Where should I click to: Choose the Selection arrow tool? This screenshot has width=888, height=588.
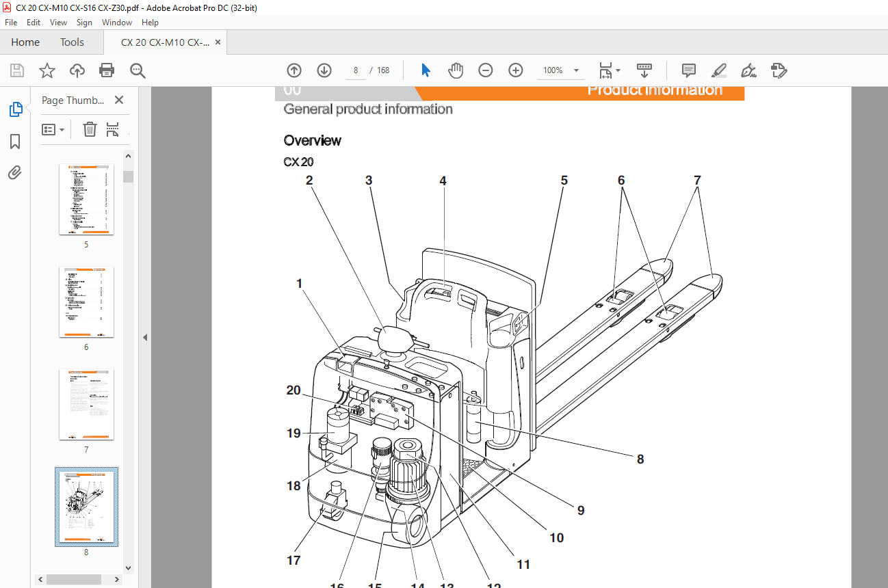[x=426, y=70]
